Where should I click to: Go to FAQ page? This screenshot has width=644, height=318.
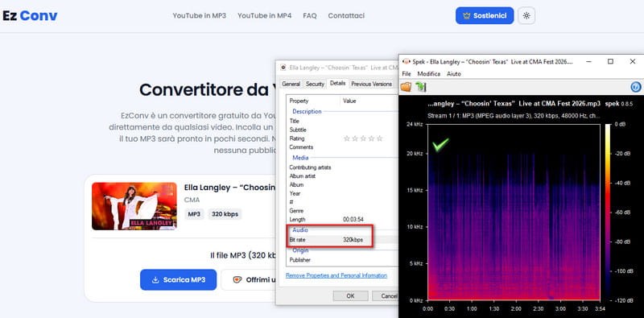pyautogui.click(x=310, y=15)
